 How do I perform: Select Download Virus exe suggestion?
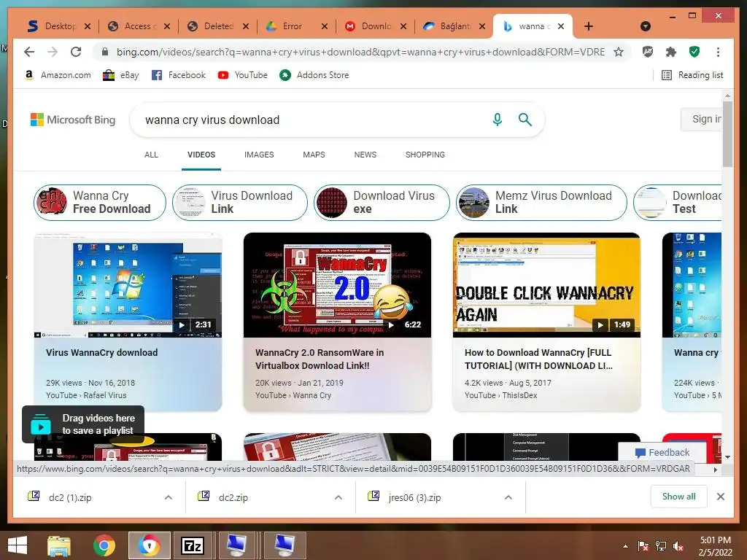coord(382,203)
